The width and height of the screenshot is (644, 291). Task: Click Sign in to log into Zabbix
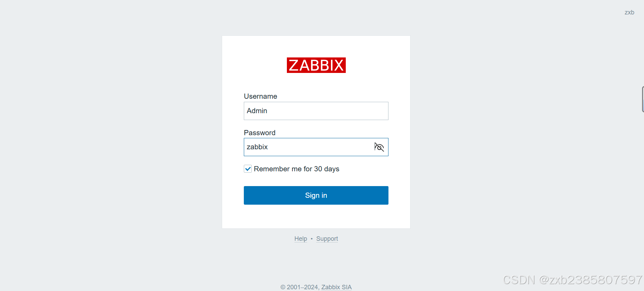pyautogui.click(x=316, y=195)
